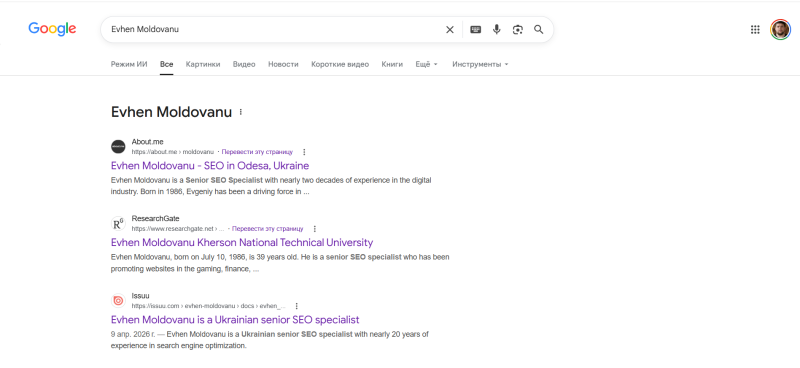Click the ResearchGate site name
Screen dimensions: 800x368
pos(155,218)
